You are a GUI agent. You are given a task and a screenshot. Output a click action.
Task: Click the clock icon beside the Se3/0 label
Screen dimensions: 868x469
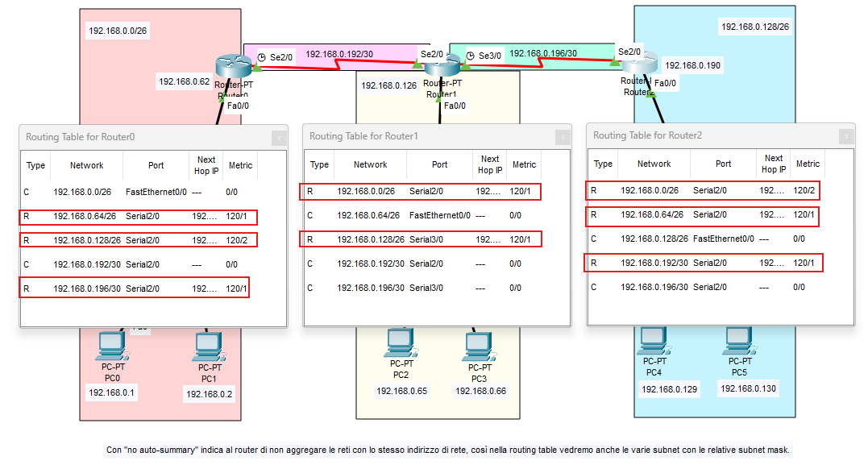[471, 56]
